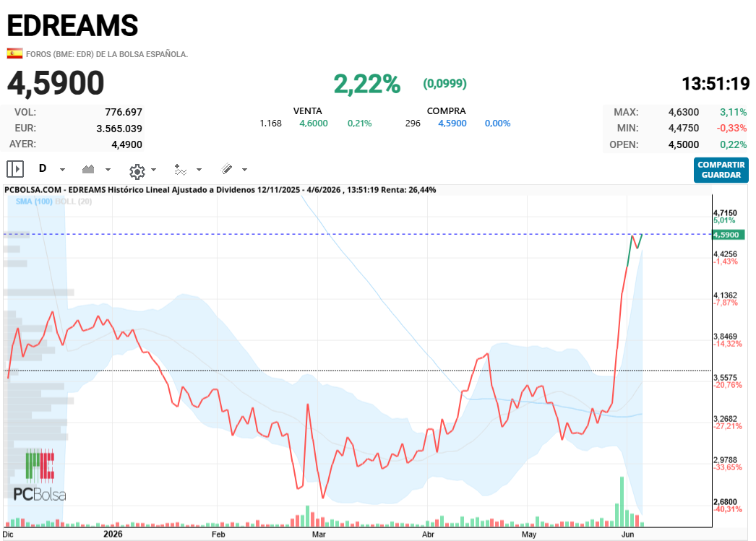Click the 3,5575 price axis label
The image size is (756, 541).
pos(725,378)
